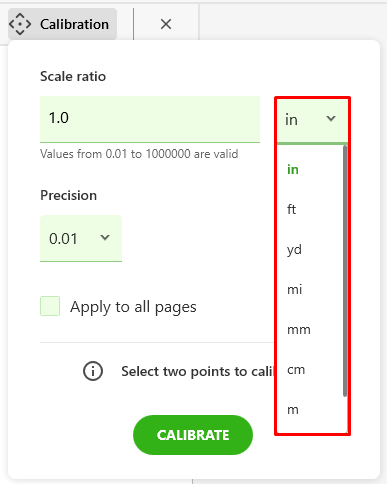This screenshot has width=387, height=484.
Task: Select ft from the unit list
Action: [291, 210]
